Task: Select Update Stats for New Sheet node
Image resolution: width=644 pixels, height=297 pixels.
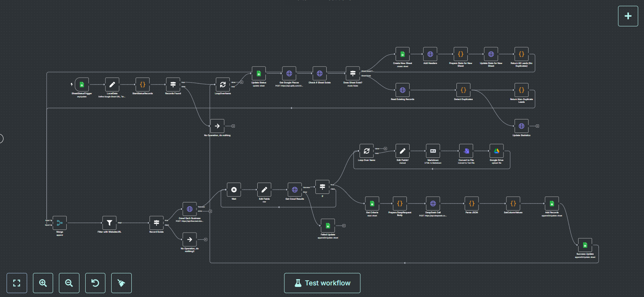Action: tap(491, 54)
